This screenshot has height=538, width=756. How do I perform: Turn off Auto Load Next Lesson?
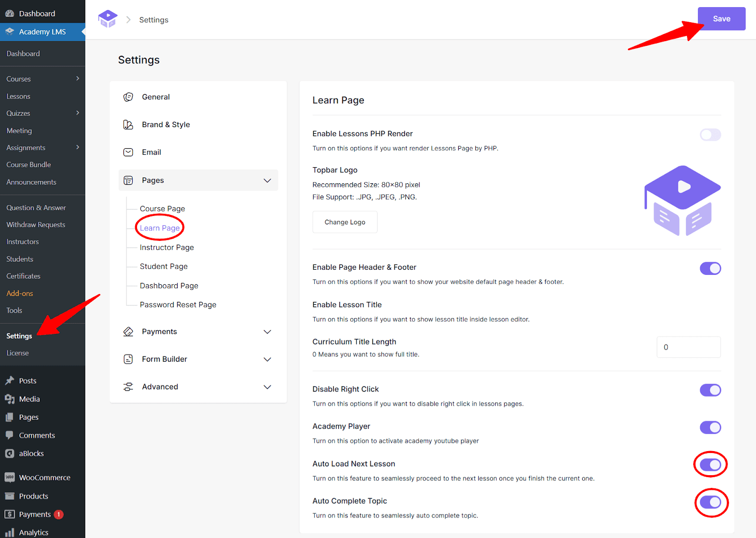[710, 464]
